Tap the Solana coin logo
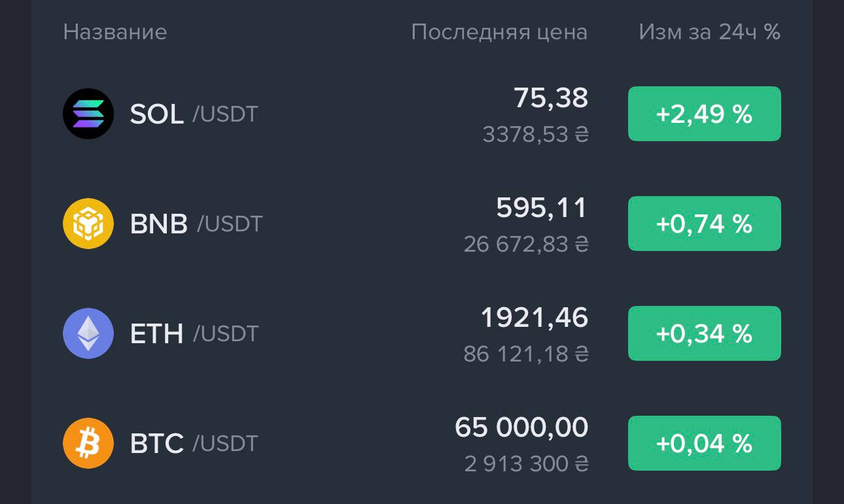 pos(88,114)
